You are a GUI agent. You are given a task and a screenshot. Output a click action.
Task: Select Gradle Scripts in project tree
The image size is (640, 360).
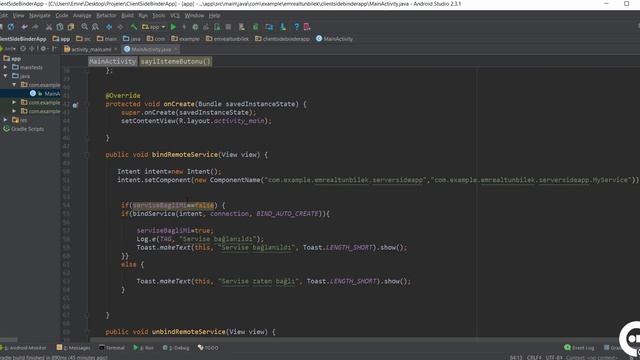(24, 129)
